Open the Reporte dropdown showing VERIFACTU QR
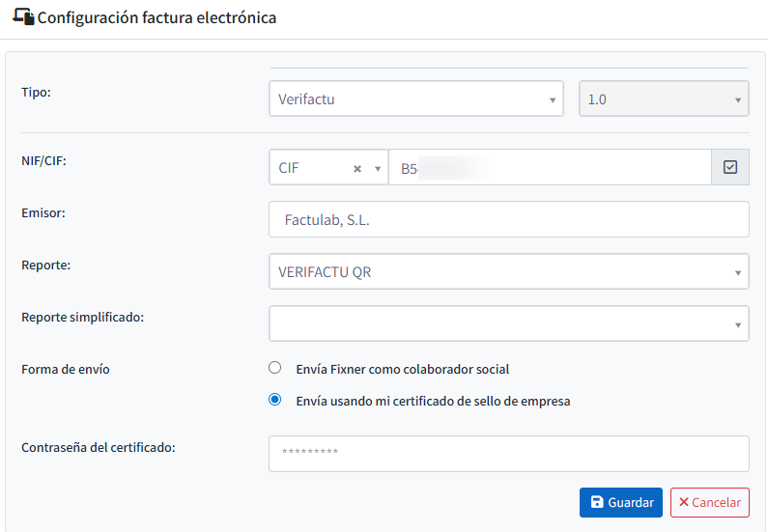 pyautogui.click(x=508, y=271)
